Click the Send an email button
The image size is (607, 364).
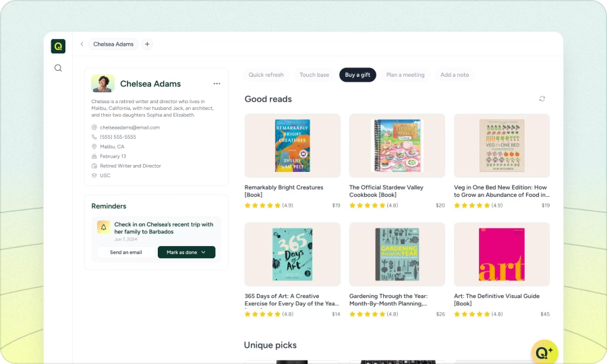pyautogui.click(x=126, y=252)
